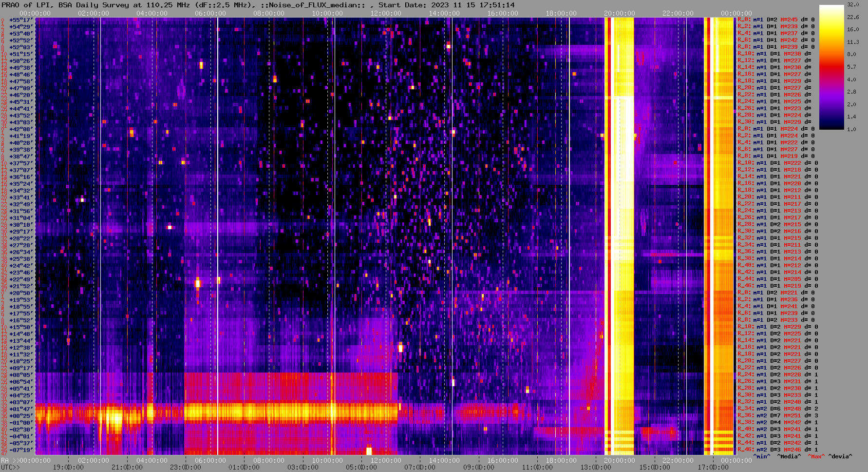The width and height of the screenshot is (868, 472).
Task: Click the ^devia^ legend label
Action: tap(840, 456)
